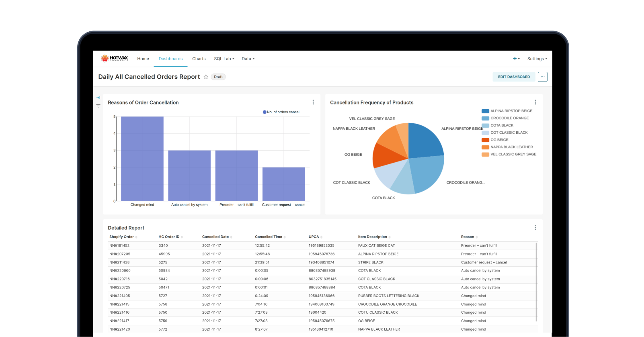Screen dimensions: 644x337
Task: Open Reasons of Order Cancellation chart options menu
Action: [313, 102]
